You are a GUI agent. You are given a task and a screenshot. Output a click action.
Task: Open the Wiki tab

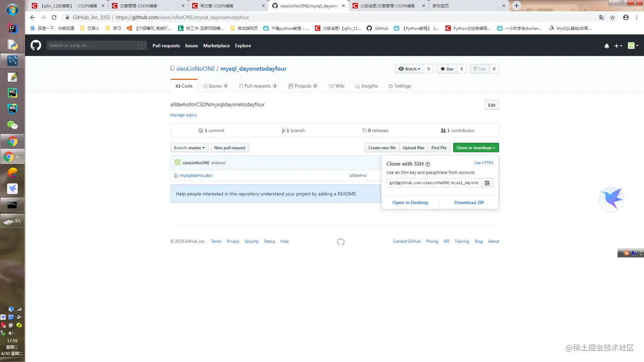(x=336, y=86)
